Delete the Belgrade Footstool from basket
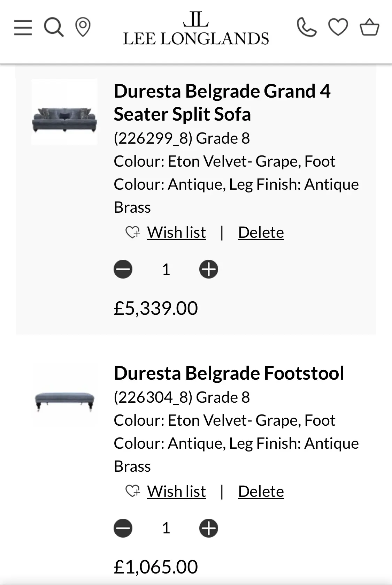The width and height of the screenshot is (392, 585). pos(261,492)
